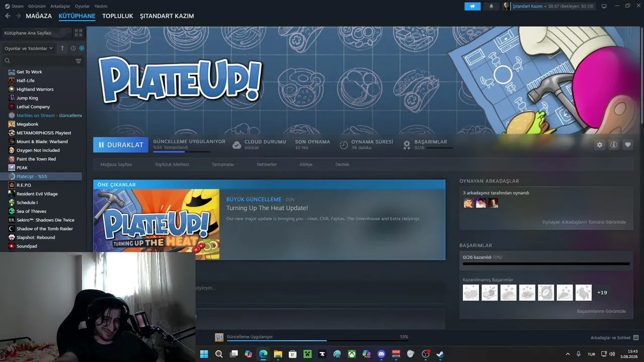Go back with the left arrow
644x362 pixels.
coord(8,16)
